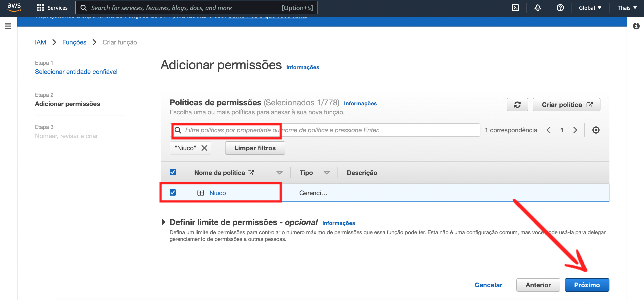Click the Services grid icon
Image resolution: width=644 pixels, height=300 pixels.
click(x=40, y=8)
